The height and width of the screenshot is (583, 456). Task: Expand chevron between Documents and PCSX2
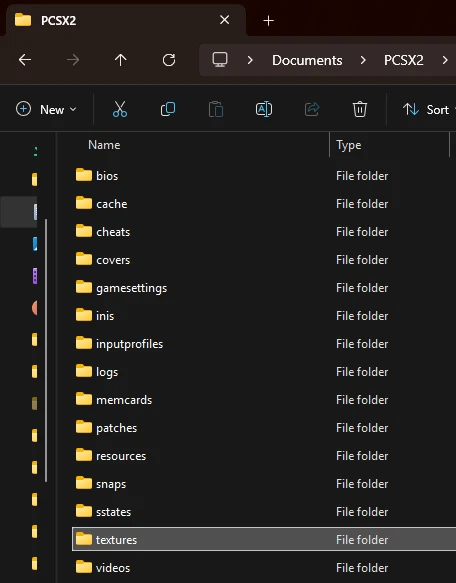pos(363,60)
